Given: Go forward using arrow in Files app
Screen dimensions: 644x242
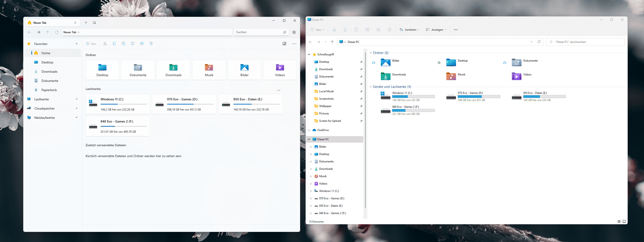Looking at the screenshot, I should coord(39,32).
